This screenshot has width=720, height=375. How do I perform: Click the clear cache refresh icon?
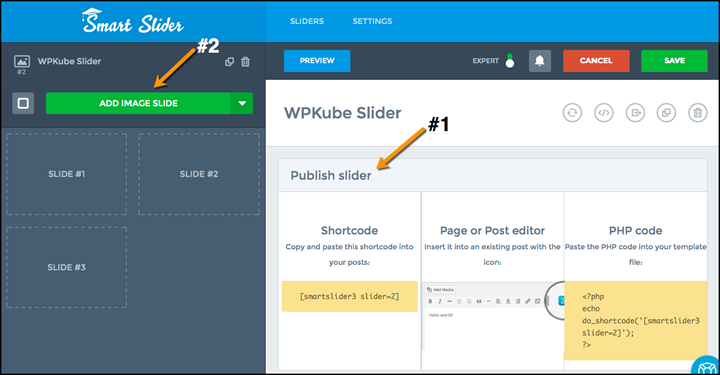pyautogui.click(x=572, y=112)
